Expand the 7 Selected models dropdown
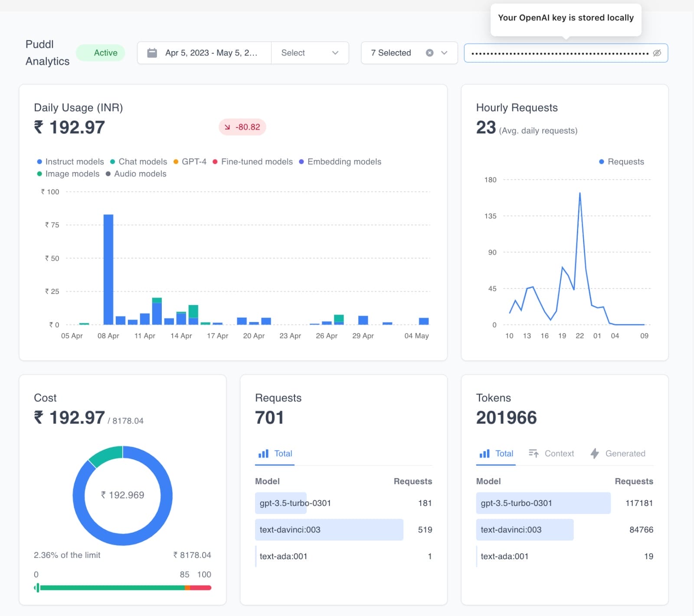The height and width of the screenshot is (616, 694). click(444, 53)
